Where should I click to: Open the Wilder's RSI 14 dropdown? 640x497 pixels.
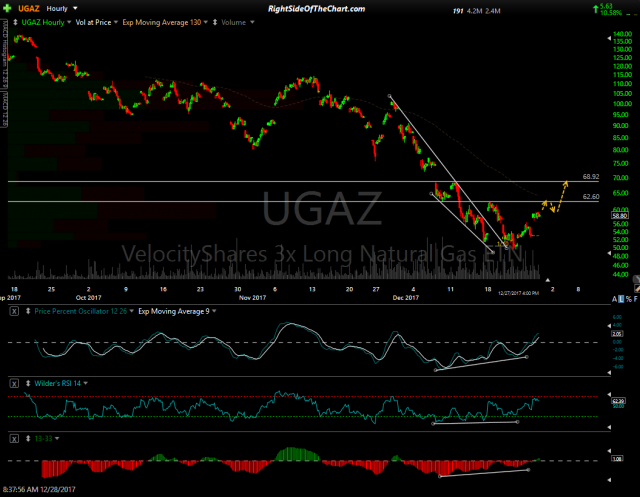[x=86, y=384]
